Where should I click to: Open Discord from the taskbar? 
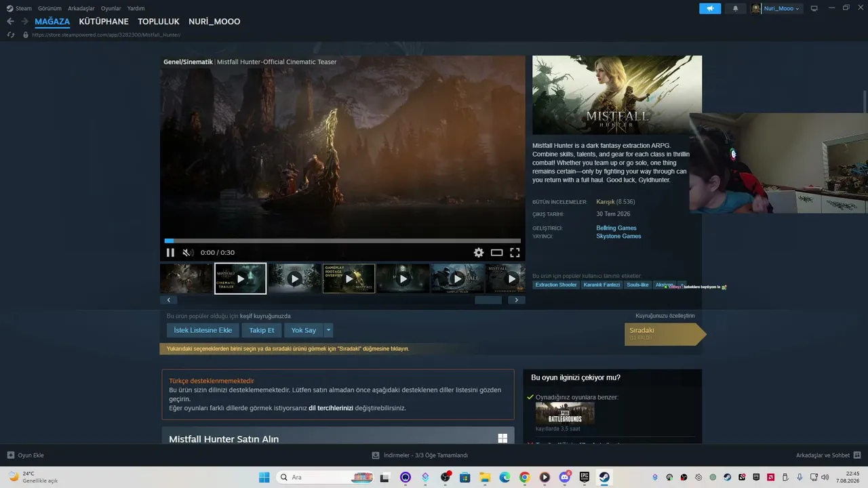[x=565, y=477]
